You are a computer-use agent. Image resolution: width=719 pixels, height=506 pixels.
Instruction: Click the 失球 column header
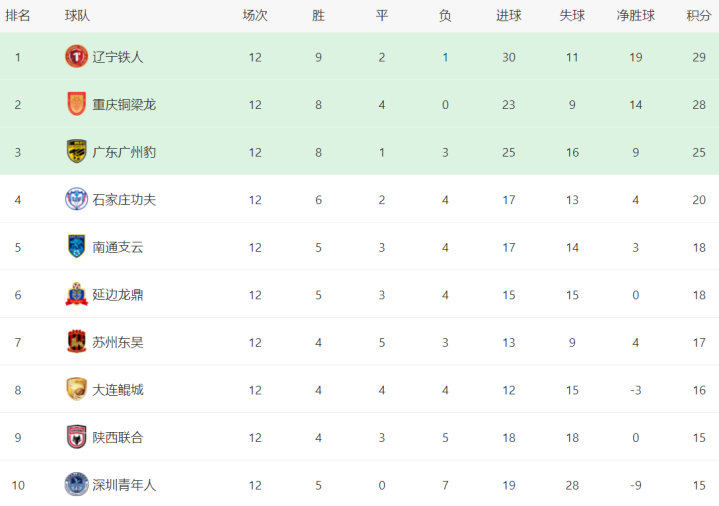pyautogui.click(x=572, y=16)
